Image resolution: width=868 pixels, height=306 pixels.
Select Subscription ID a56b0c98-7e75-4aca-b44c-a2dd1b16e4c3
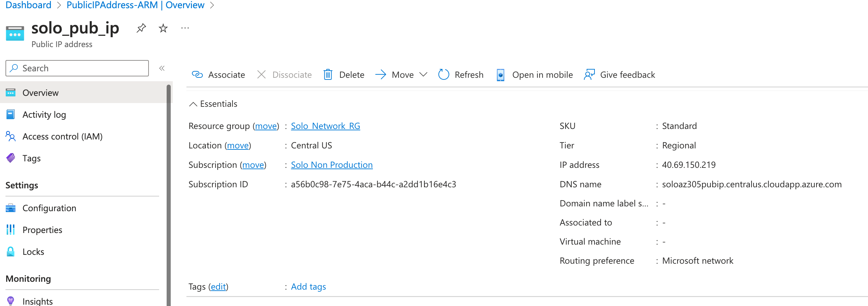(373, 184)
